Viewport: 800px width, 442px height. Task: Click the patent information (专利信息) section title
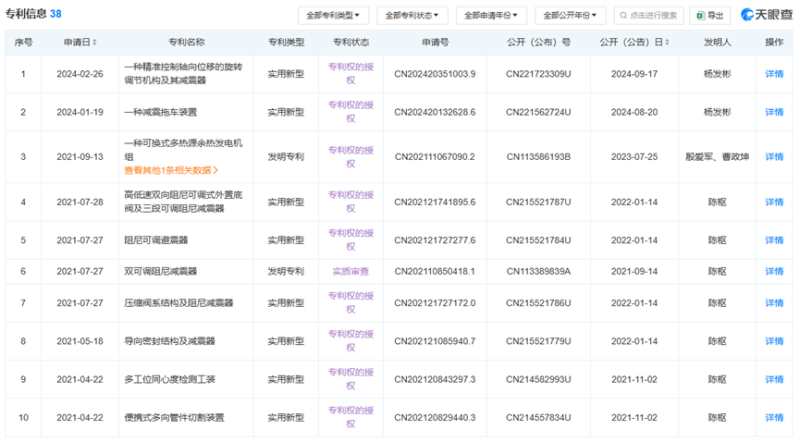pyautogui.click(x=26, y=15)
